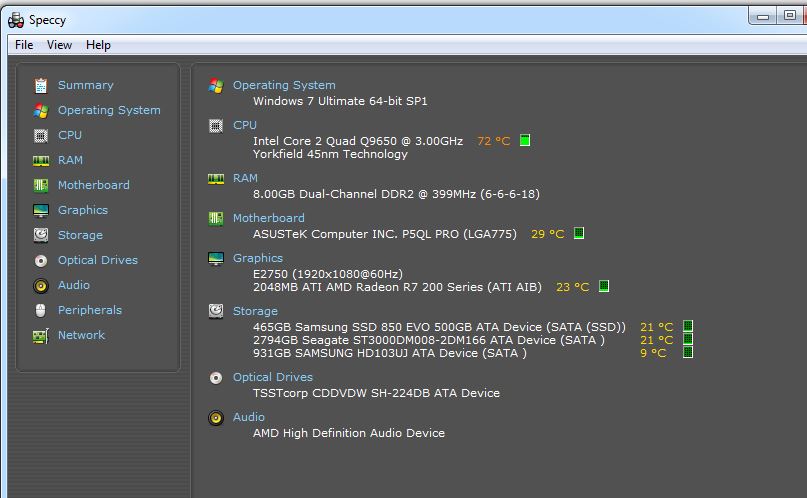Click the RAM module icon in sidebar
The image size is (807, 498).
coord(40,160)
